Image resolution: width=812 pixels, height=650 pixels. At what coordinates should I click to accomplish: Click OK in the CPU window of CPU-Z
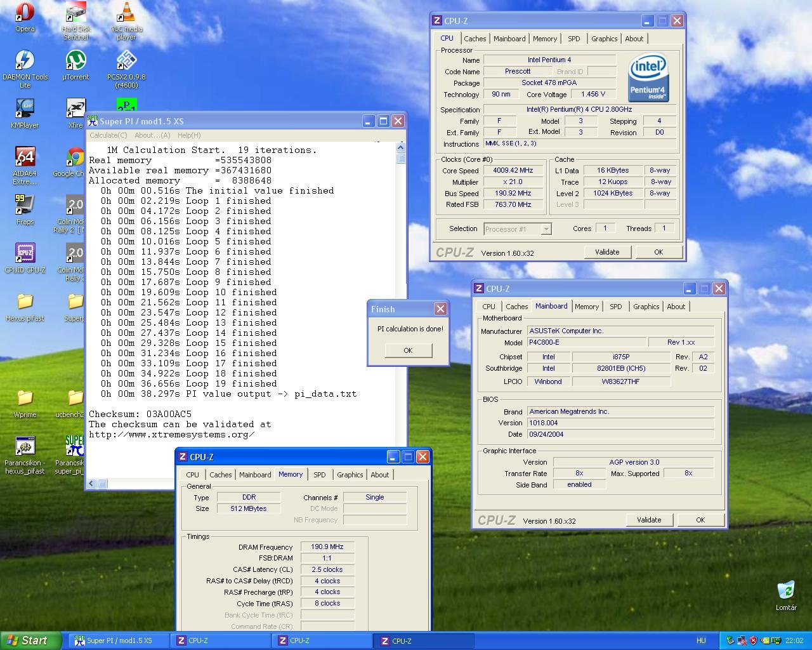(658, 252)
